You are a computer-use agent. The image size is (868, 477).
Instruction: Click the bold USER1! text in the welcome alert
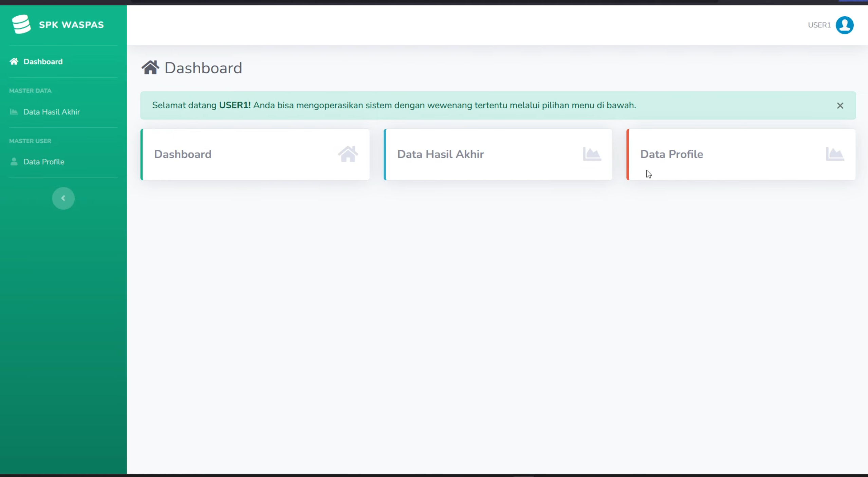[235, 105]
